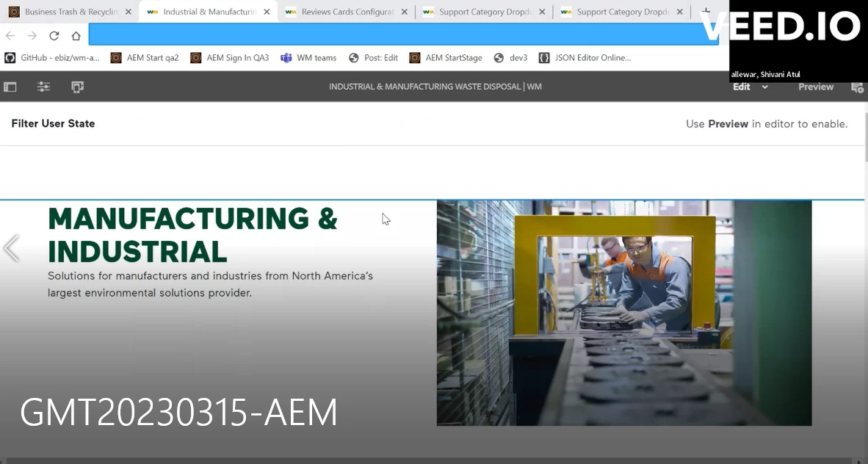Close first Support Category Dropdown tab

point(542,12)
